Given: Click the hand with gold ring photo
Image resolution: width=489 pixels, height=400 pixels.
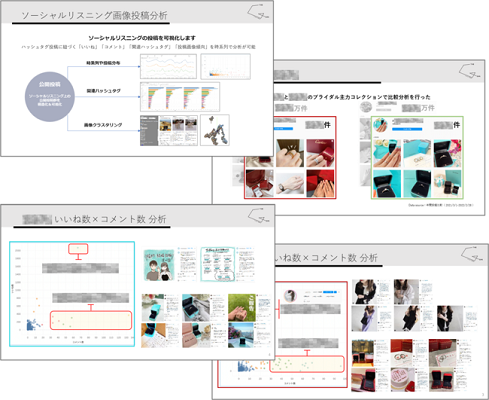Looking at the screenshot, I should click(290, 153).
